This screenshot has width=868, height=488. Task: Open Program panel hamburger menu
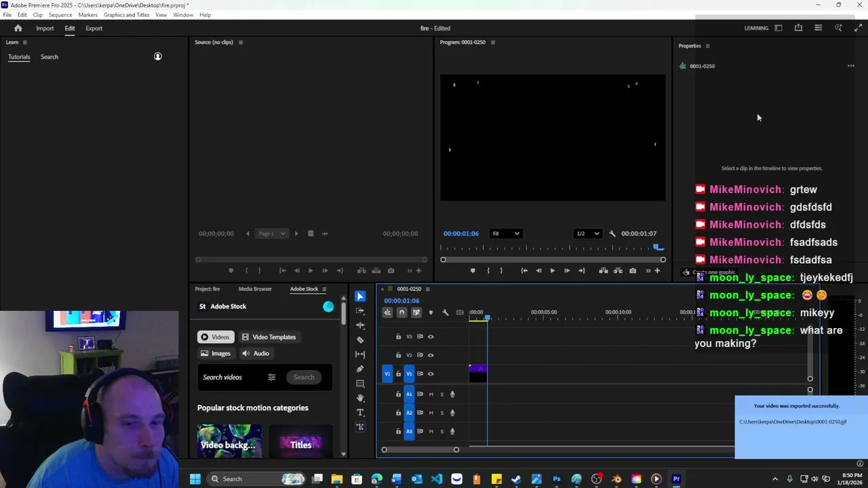pyautogui.click(x=493, y=42)
